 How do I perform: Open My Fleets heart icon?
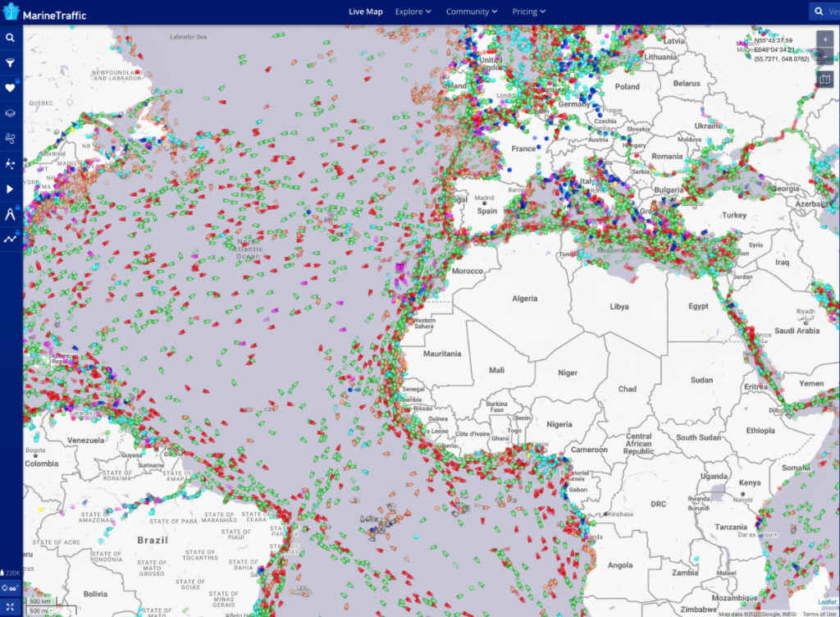tap(11, 88)
